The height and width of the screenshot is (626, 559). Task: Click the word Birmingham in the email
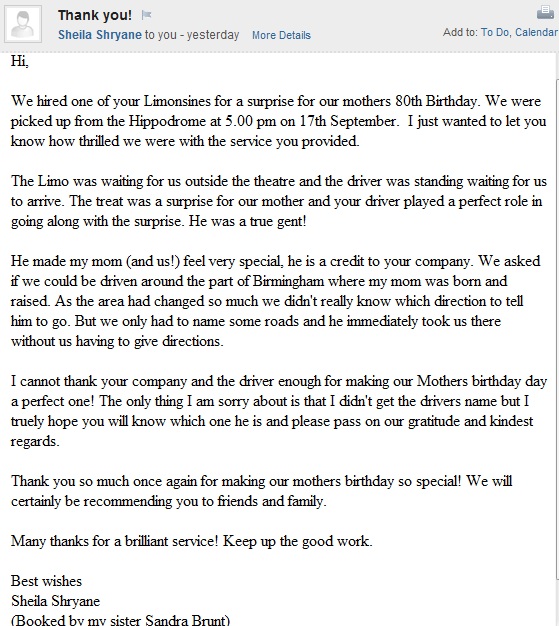pyautogui.click(x=288, y=281)
